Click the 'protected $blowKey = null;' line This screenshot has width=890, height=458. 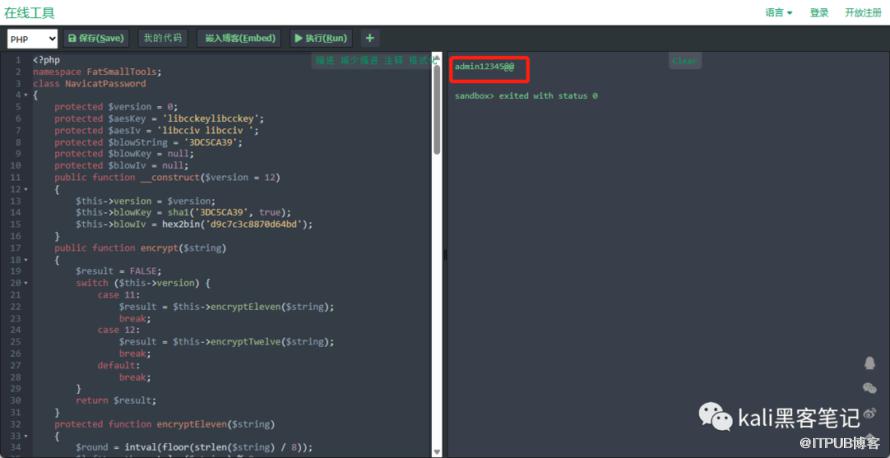[124, 154]
